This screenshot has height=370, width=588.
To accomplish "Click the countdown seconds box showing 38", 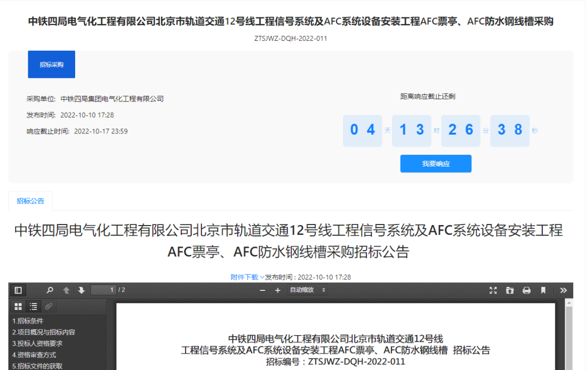I will [x=510, y=131].
